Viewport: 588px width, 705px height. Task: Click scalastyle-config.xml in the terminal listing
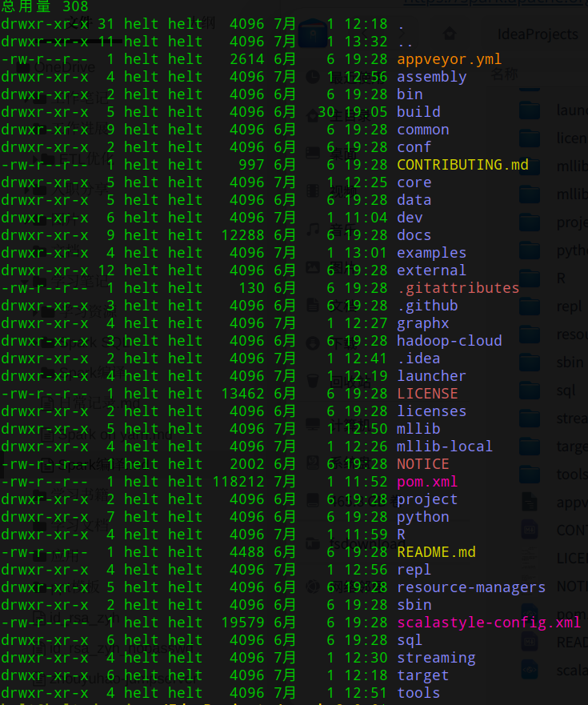tap(489, 623)
